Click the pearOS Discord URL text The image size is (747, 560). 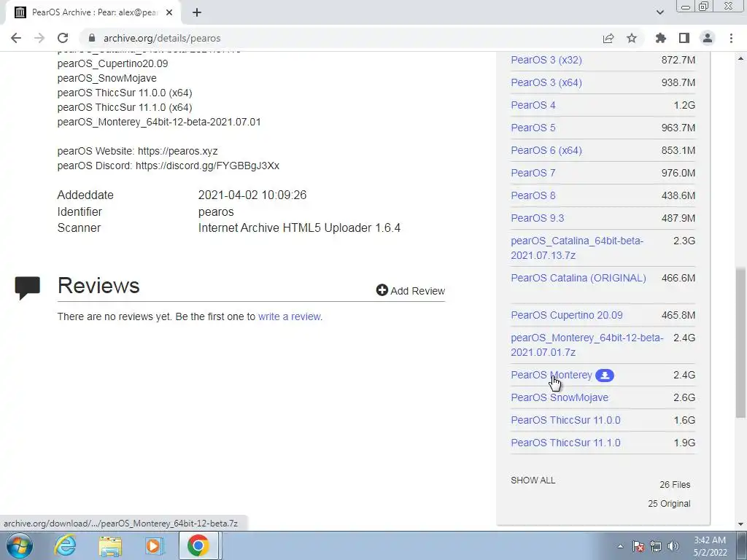click(x=207, y=166)
